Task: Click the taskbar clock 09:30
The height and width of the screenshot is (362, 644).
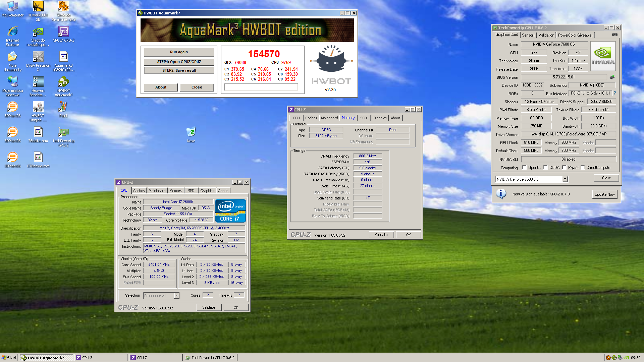Action: click(636, 358)
